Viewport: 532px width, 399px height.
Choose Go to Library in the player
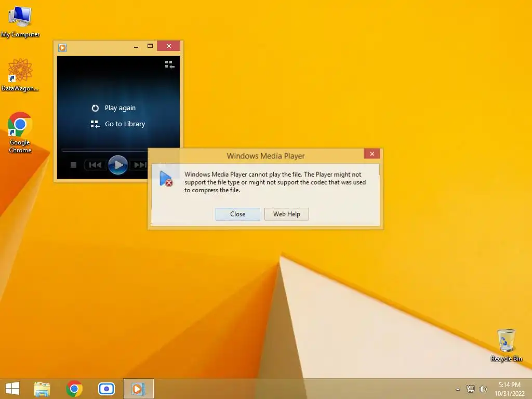point(125,124)
